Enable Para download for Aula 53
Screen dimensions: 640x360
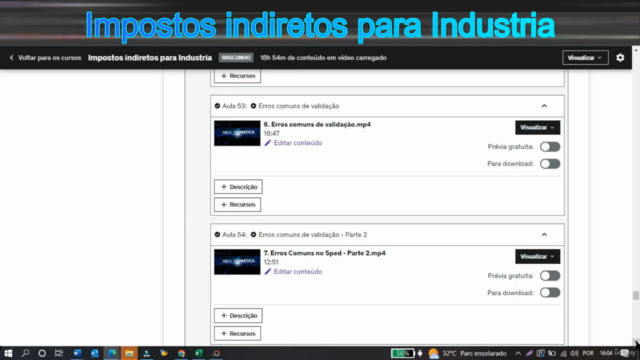coord(550,164)
